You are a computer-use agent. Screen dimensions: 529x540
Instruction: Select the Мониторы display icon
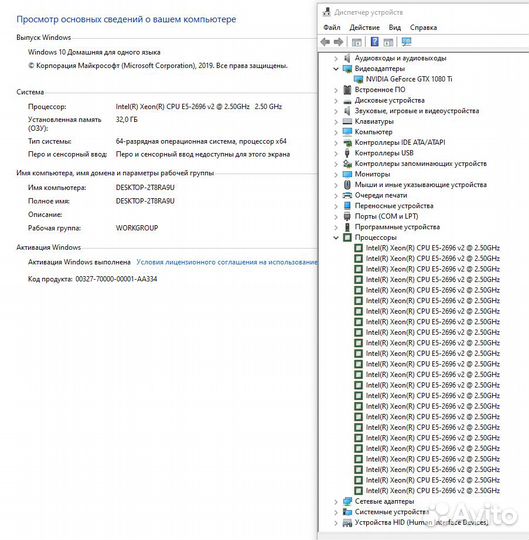[x=347, y=174]
